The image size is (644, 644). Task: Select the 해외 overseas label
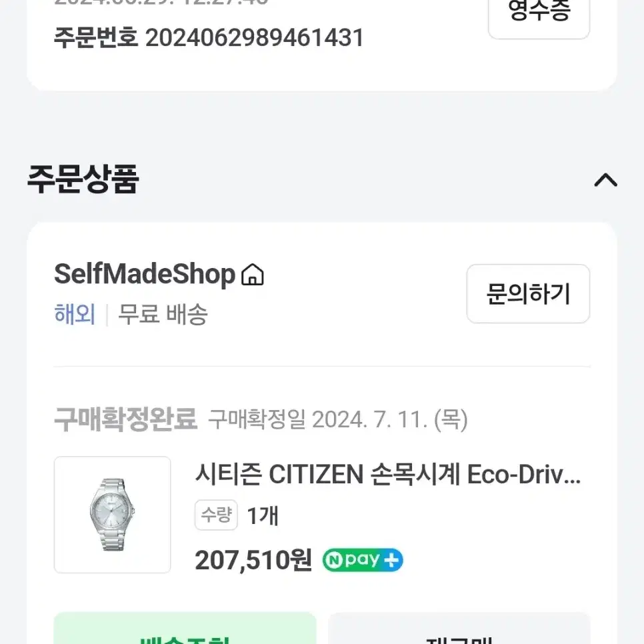click(x=75, y=315)
